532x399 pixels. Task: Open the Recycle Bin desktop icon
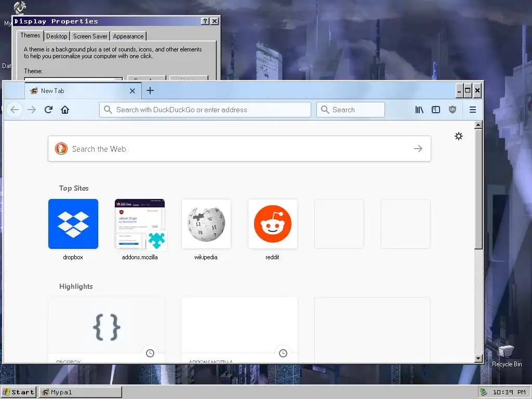507,356
